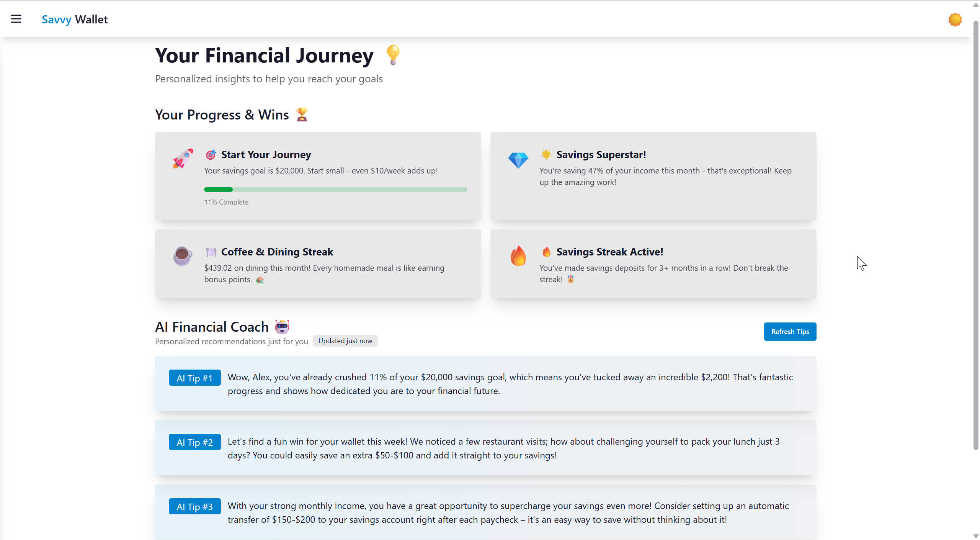This screenshot has width=980, height=540.
Task: Click the Savvy Wallet logo link
Action: click(75, 19)
